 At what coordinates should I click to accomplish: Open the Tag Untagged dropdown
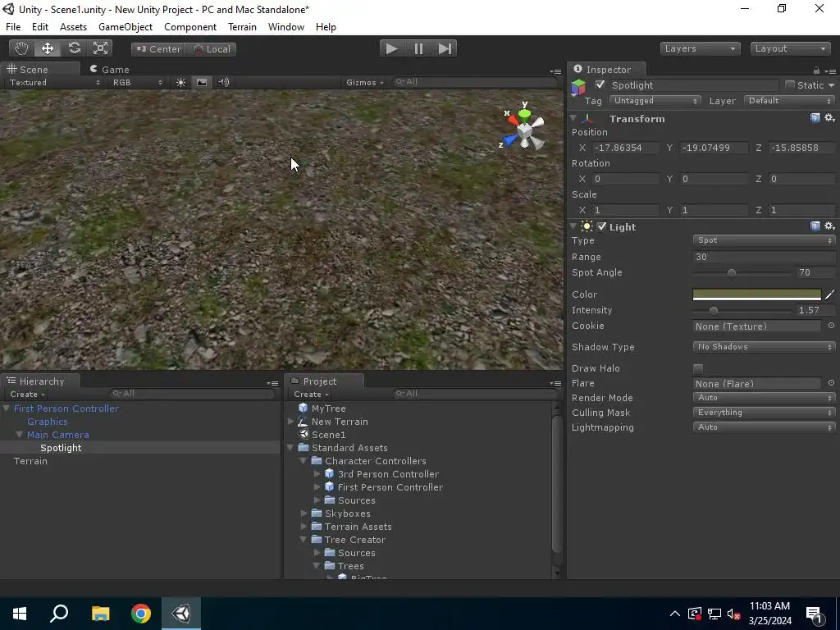point(655,101)
